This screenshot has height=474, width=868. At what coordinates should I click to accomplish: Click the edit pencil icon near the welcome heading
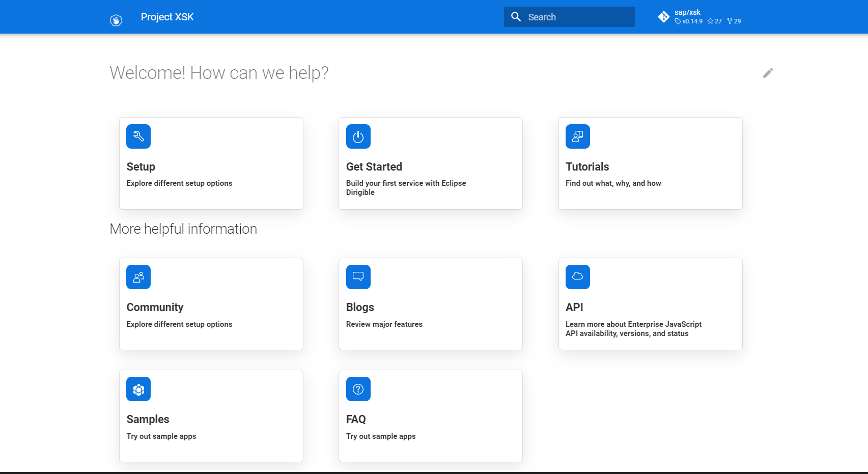(768, 73)
